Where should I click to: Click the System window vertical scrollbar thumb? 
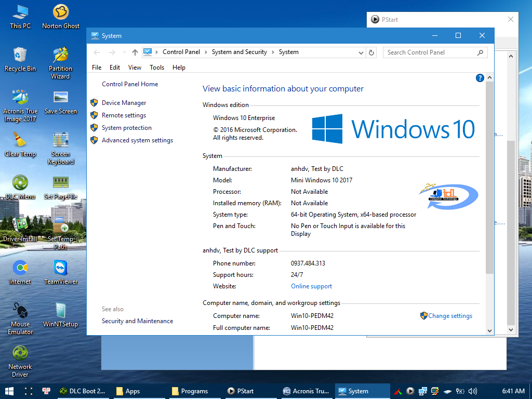[489, 178]
